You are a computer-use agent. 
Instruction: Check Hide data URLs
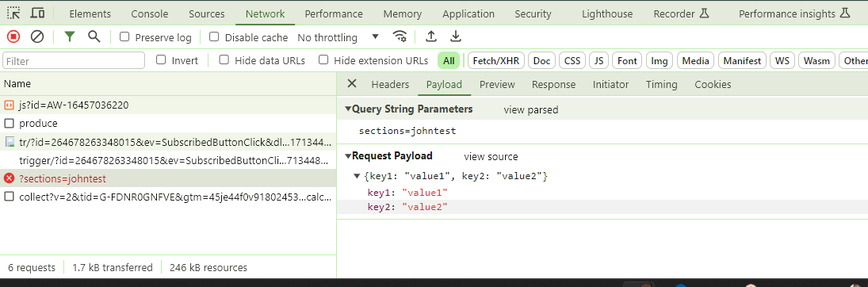click(224, 59)
